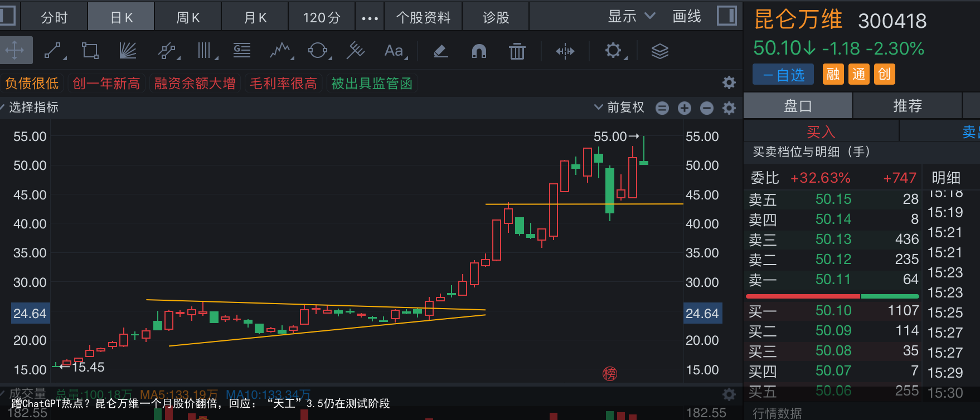Select the vertical cycle lines tool
The width and height of the screenshot is (980, 420).
pos(205,51)
